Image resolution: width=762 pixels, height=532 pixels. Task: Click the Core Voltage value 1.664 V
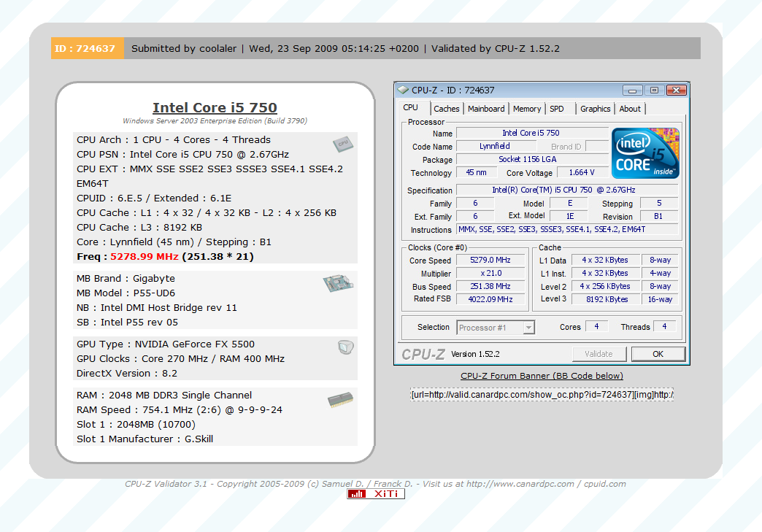pyautogui.click(x=582, y=172)
